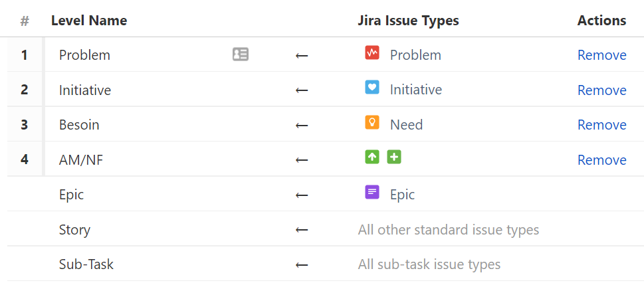Viewport: 644px width, 289px height.
Task: Click the left arrow in the Epic row
Action: click(x=302, y=195)
